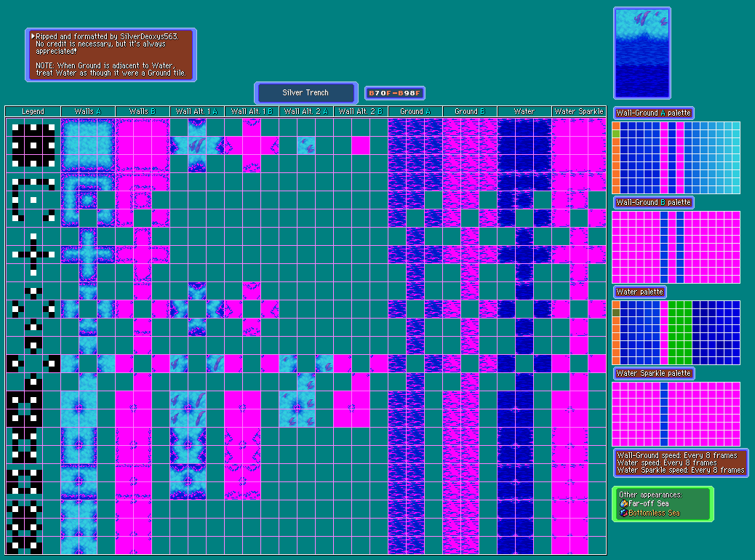Click the white arrow cursor in credit box
This screenshot has height=560, width=755.
pos(33,36)
